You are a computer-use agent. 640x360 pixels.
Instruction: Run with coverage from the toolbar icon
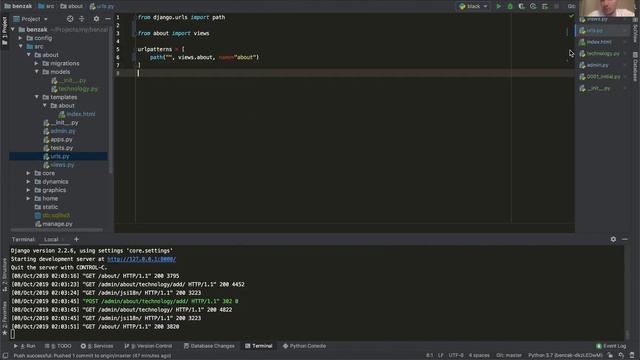tap(521, 6)
